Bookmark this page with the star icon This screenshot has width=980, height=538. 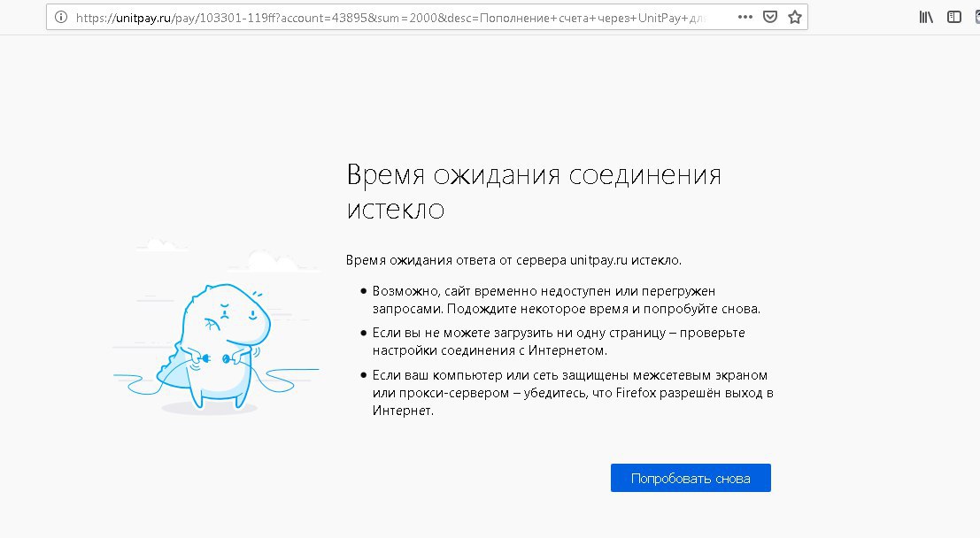(794, 18)
